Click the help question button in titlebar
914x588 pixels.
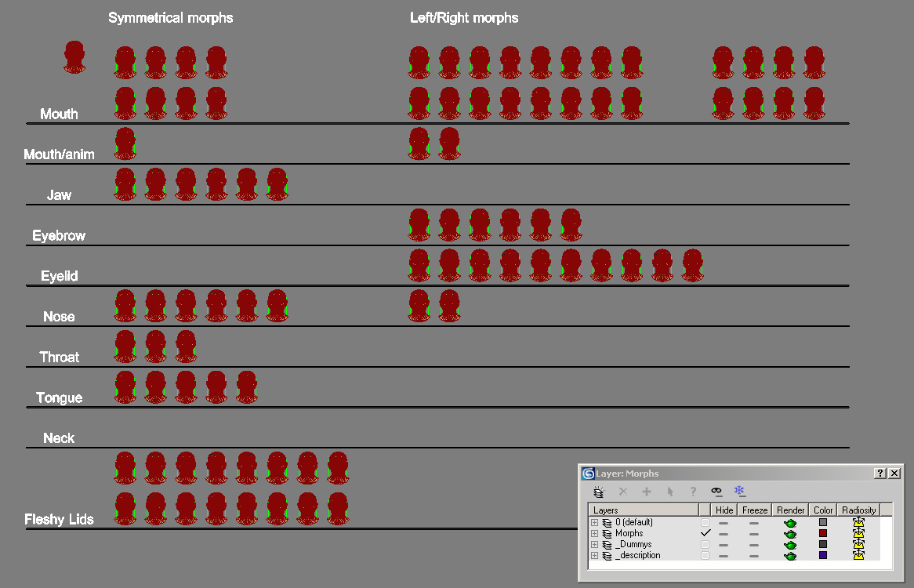[x=880, y=474]
